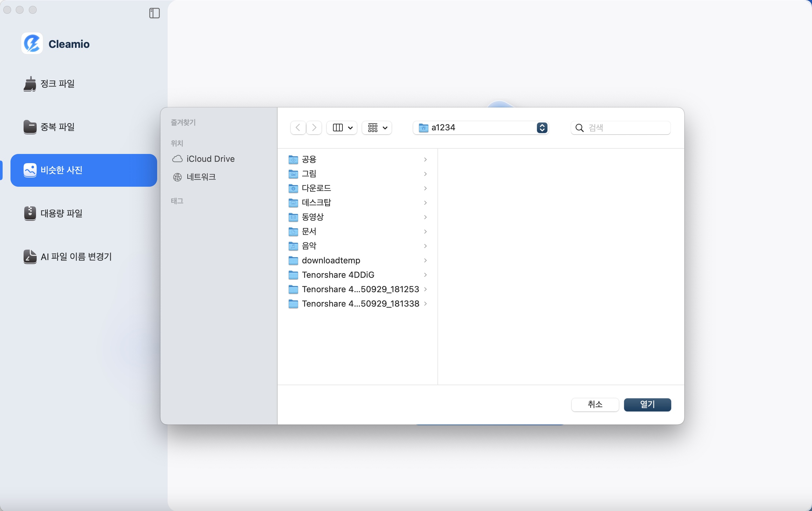Select the downloadtemp folder

point(330,260)
